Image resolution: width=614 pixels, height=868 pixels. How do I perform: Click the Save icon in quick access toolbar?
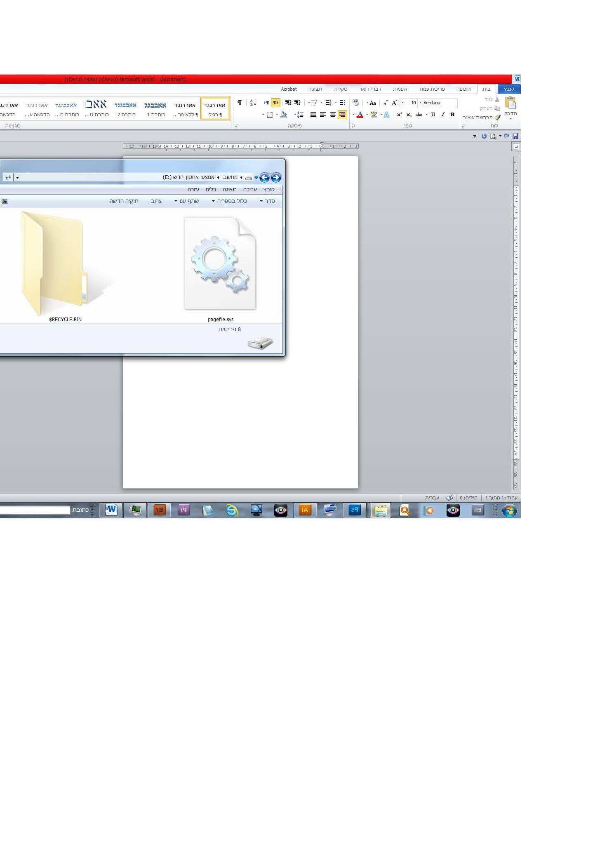[x=515, y=136]
